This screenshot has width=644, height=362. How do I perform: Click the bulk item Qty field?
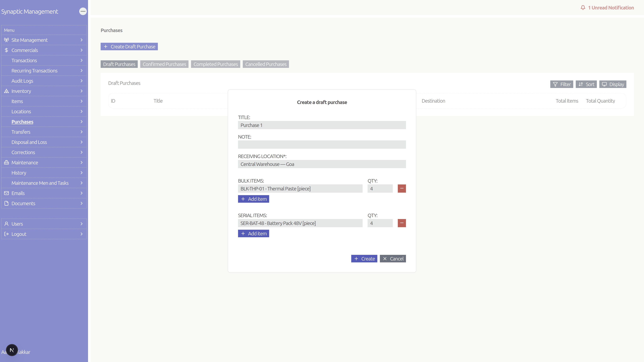pos(380,189)
